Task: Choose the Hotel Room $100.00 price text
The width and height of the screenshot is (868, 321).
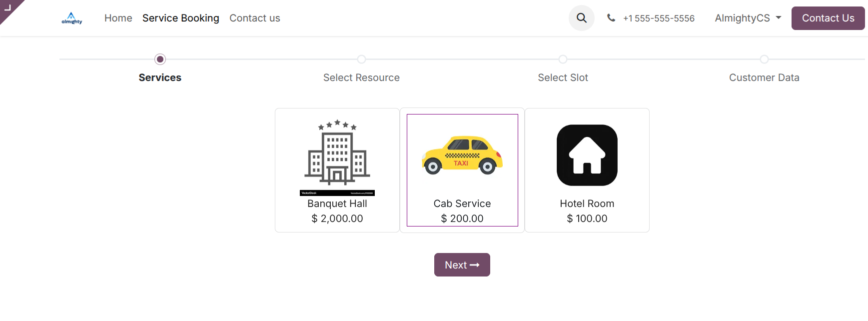Action: coord(587,218)
